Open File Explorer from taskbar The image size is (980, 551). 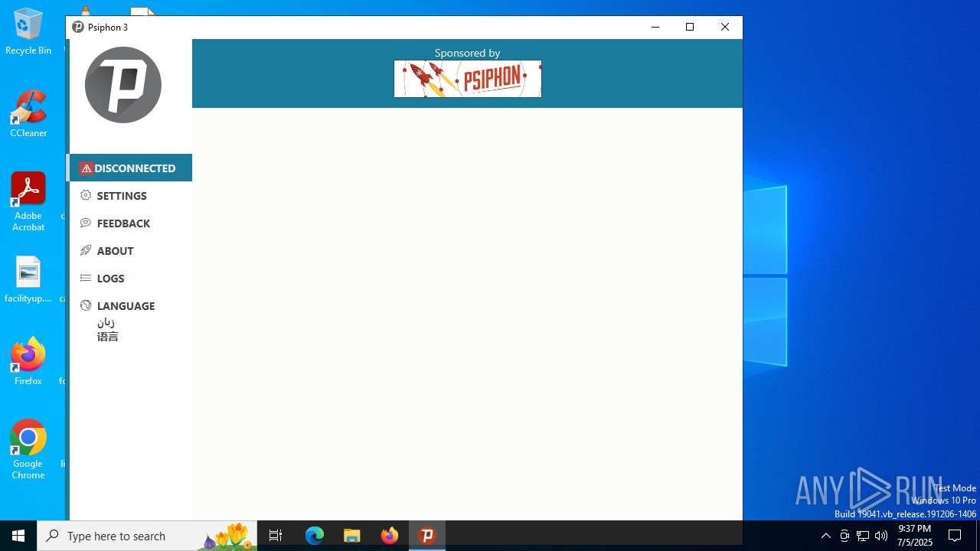tap(352, 536)
